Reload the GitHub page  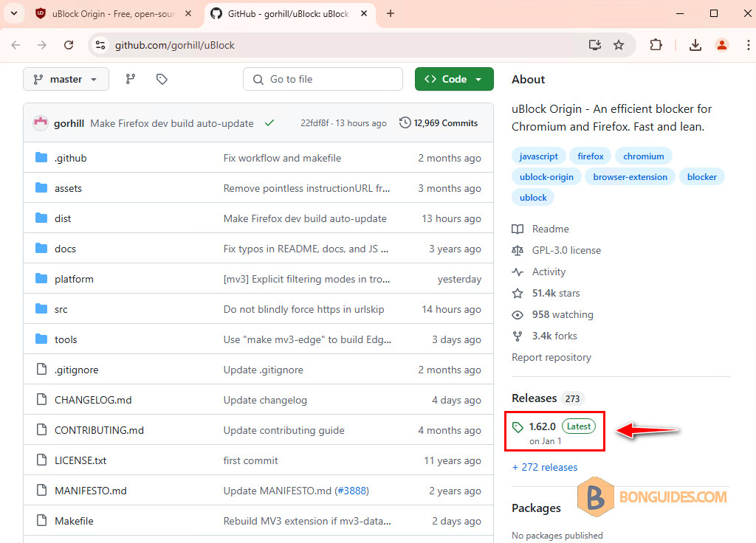(x=69, y=45)
